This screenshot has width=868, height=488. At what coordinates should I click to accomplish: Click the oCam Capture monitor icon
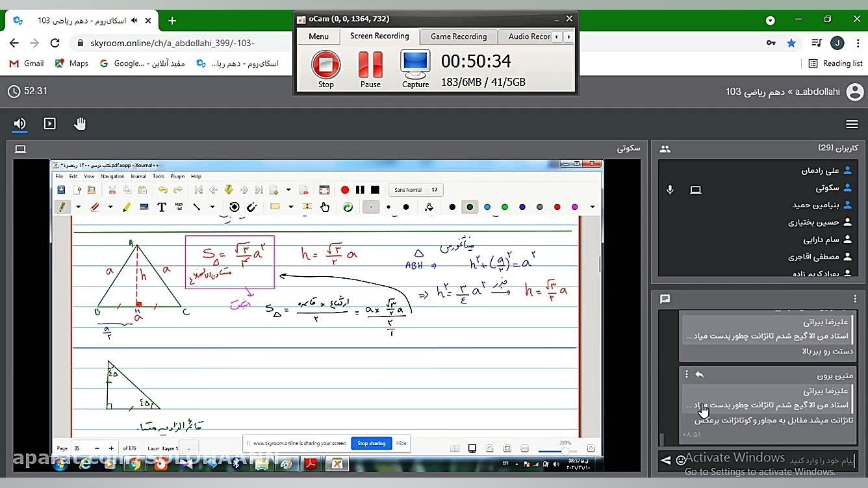point(415,69)
